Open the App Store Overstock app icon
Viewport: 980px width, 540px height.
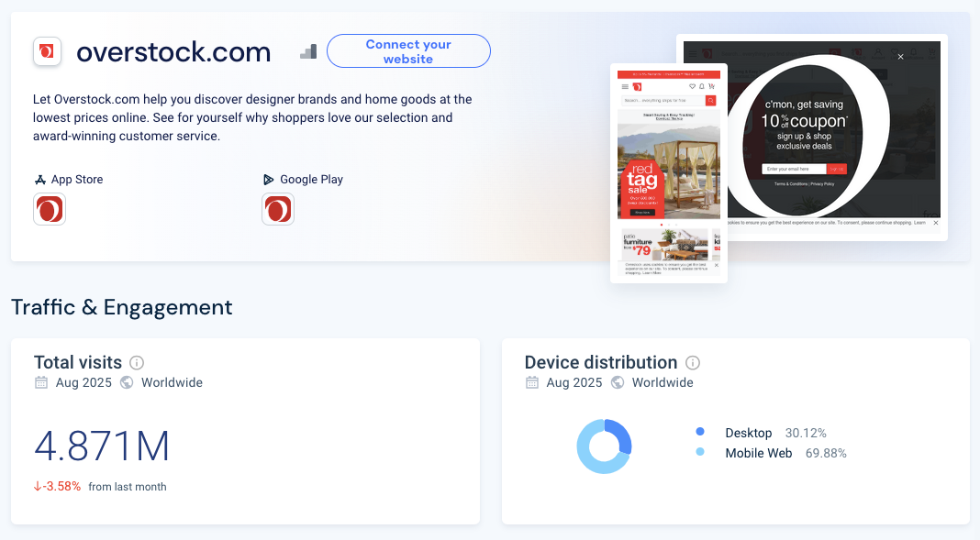click(50, 209)
